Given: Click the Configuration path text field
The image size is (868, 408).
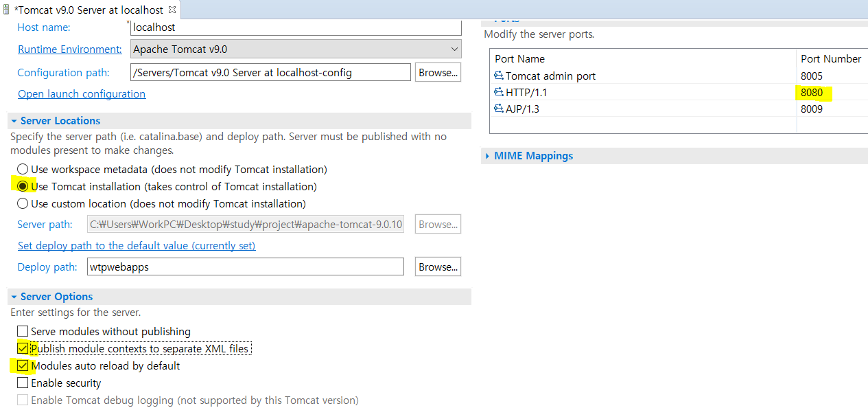Looking at the screenshot, I should click(x=270, y=72).
